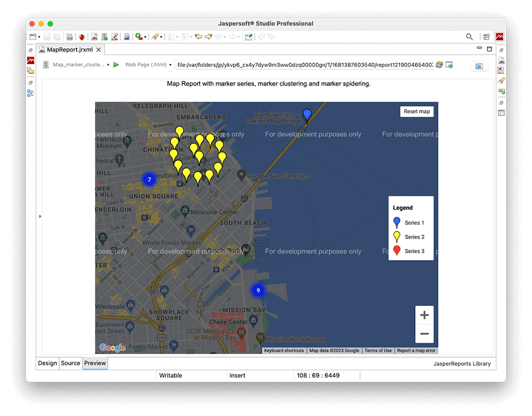This screenshot has height=416, width=532.
Task: Click the rocket icon in right sidebar
Action: coord(501,81)
